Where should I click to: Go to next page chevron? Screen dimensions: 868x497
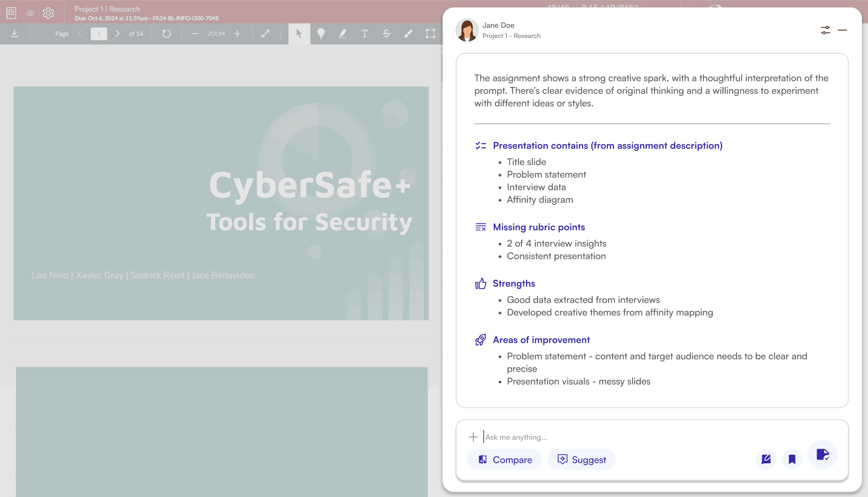(x=118, y=34)
